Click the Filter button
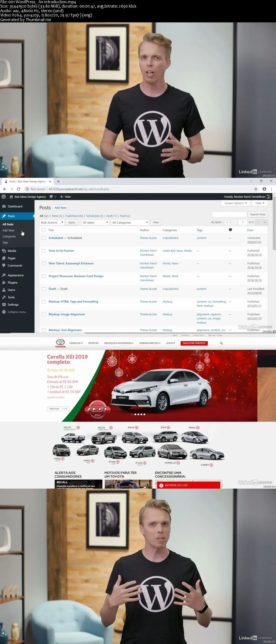The height and width of the screenshot is (644, 276). [x=156, y=222]
